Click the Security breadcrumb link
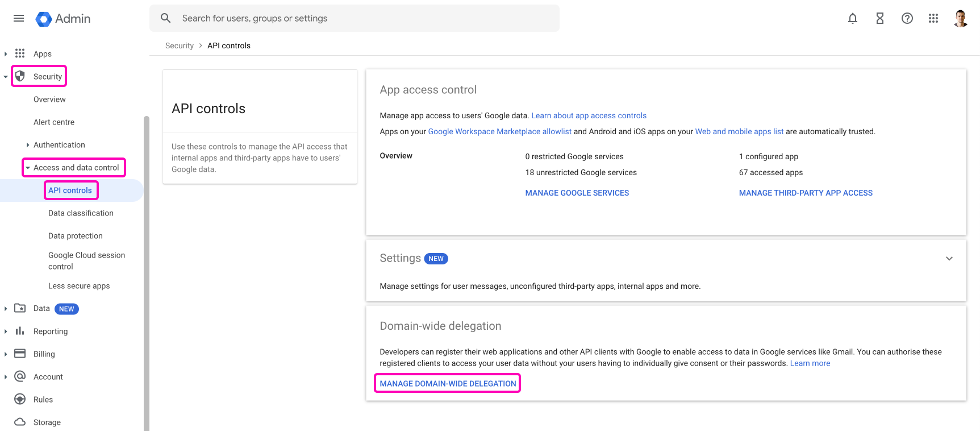The image size is (980, 431). point(179,45)
